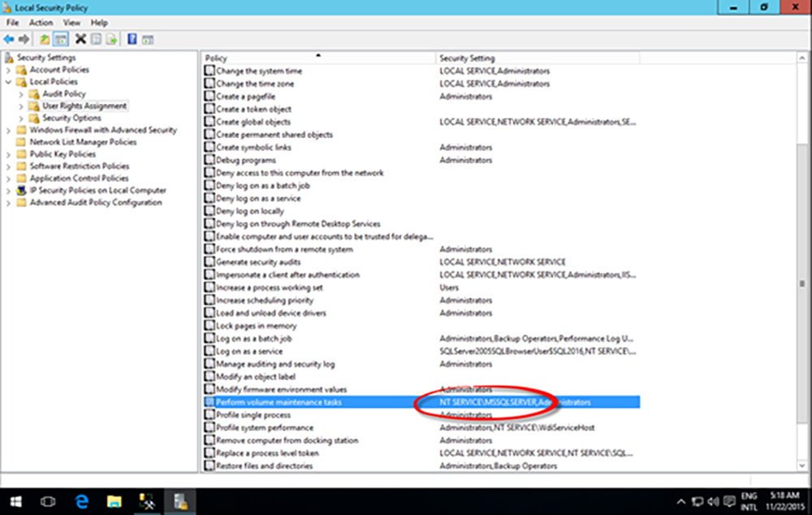The height and width of the screenshot is (515, 812).
Task: Click the Security Setting column header
Action: tap(467, 58)
